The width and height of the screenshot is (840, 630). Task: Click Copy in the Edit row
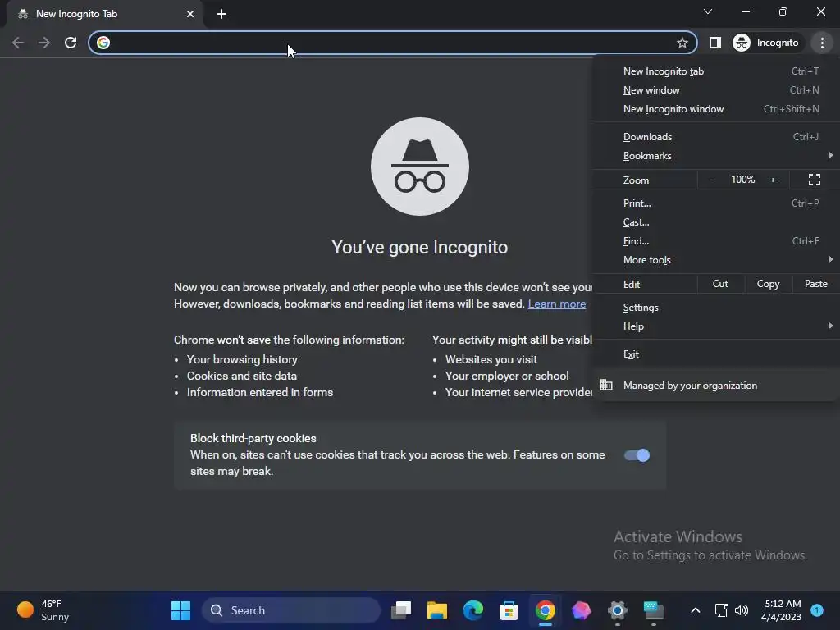click(x=768, y=284)
